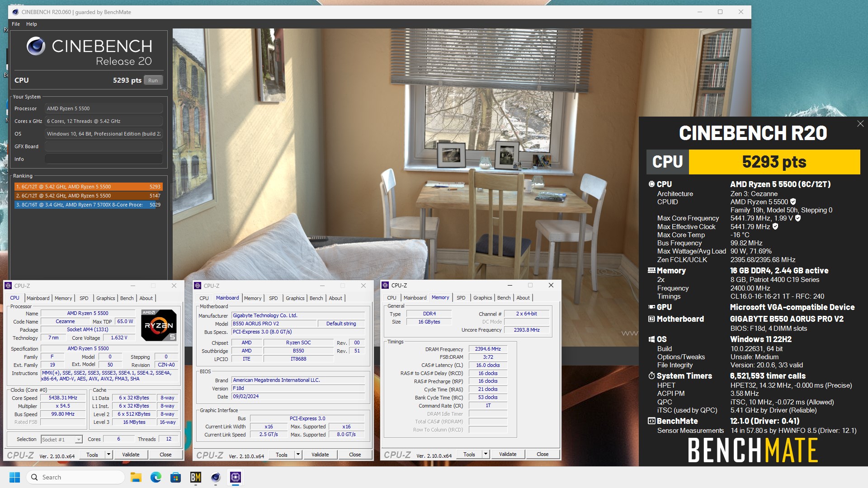The image size is (868, 488).
Task: Open Bench tab in CPU window
Action: [x=127, y=298]
